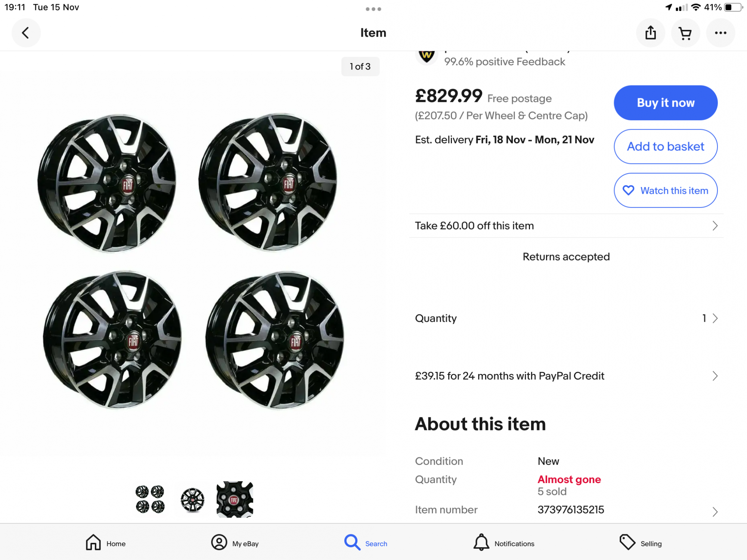Select the Fiat centre cap thumbnail
Image resolution: width=747 pixels, height=560 pixels.
click(235, 500)
